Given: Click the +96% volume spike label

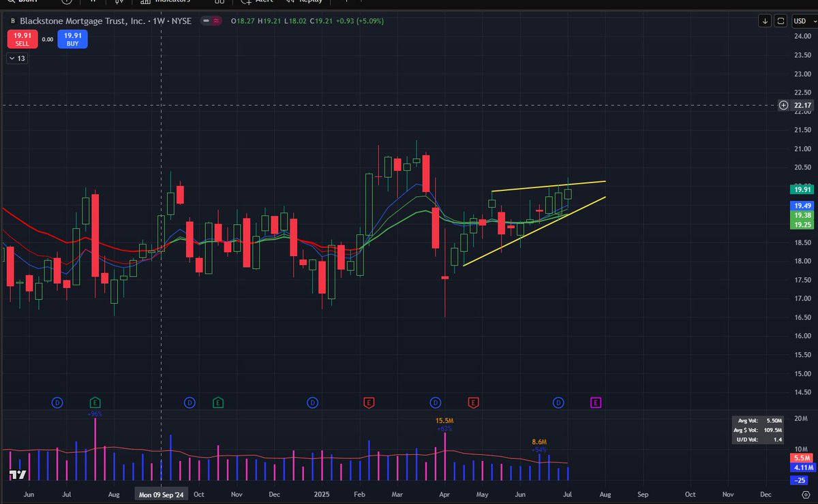Looking at the screenshot, I should [95, 414].
